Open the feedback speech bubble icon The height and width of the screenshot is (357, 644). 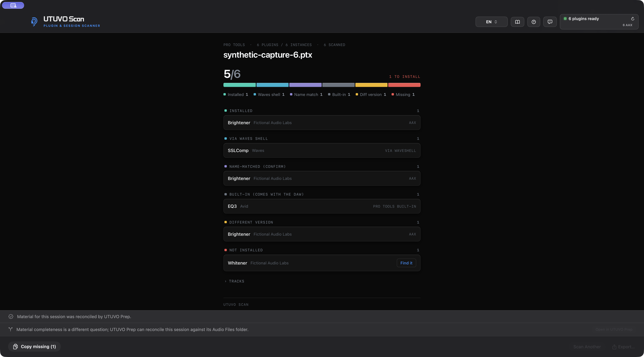coord(550,22)
